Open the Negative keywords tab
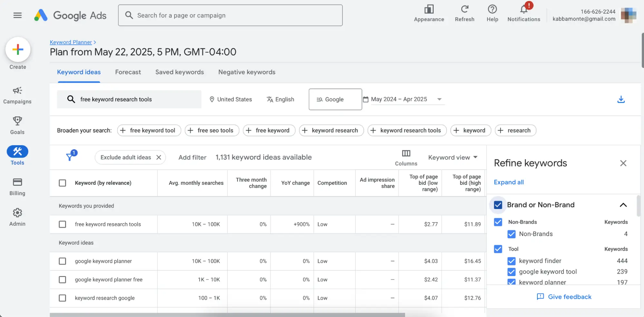Image resolution: width=644 pixels, height=317 pixels. pos(247,72)
